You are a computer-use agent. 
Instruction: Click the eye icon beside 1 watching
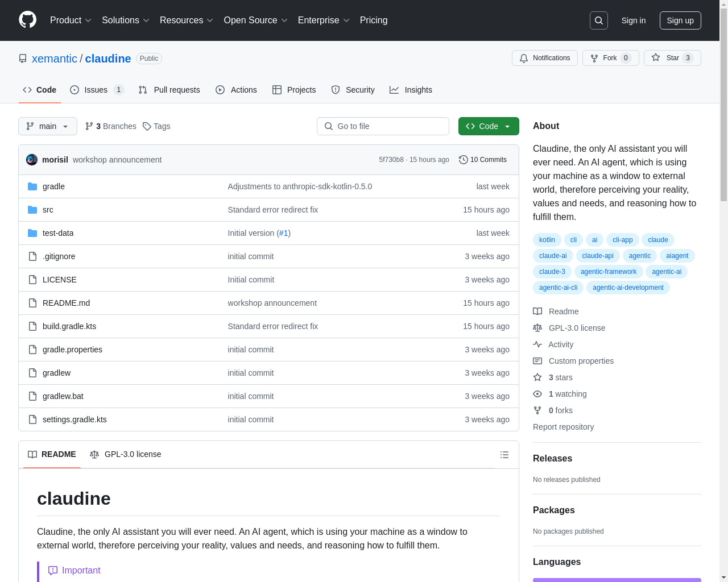pyautogui.click(x=537, y=394)
